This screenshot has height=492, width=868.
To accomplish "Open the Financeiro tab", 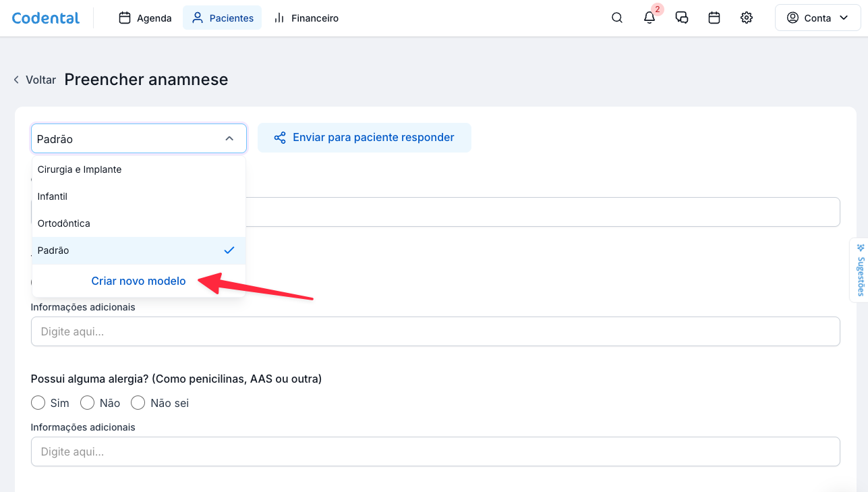I will (x=306, y=18).
